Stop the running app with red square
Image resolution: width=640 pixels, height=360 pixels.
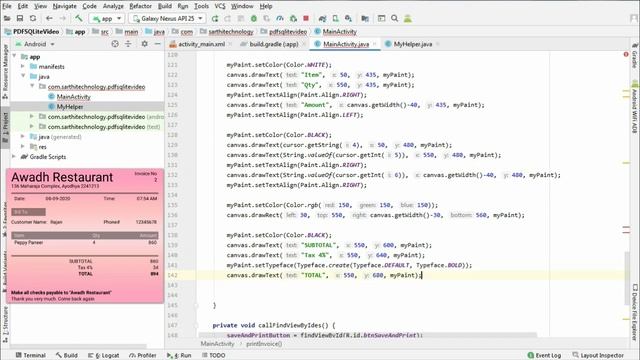tap(306, 18)
